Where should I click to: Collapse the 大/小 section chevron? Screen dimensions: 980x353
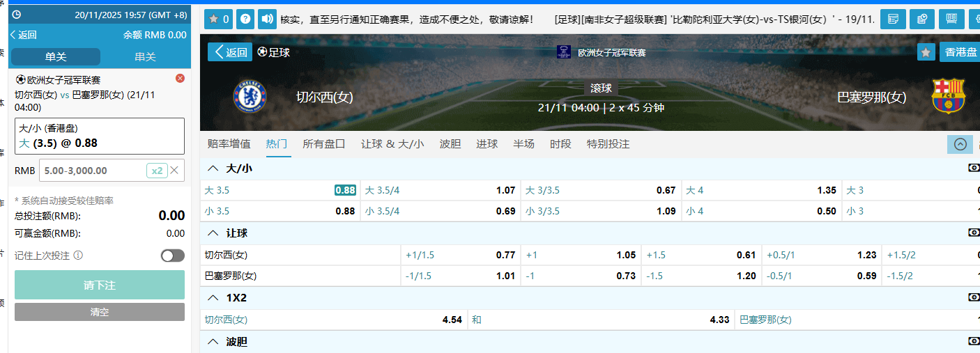tap(213, 168)
